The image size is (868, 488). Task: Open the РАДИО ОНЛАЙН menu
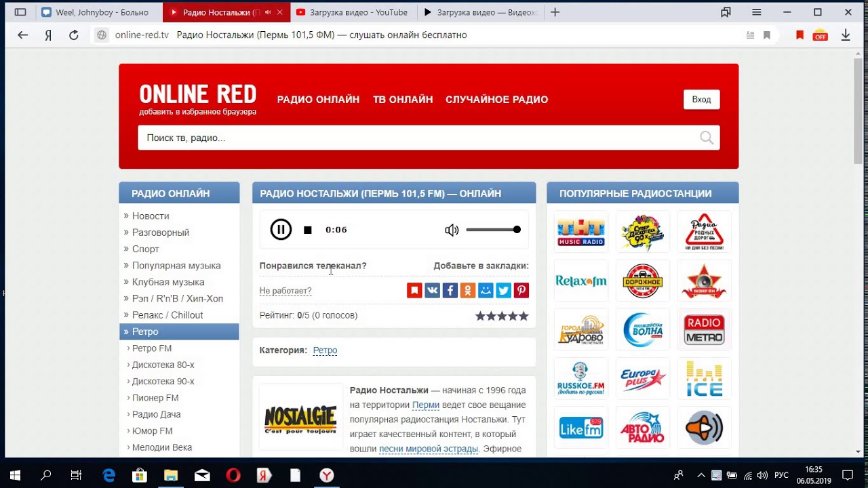(318, 100)
